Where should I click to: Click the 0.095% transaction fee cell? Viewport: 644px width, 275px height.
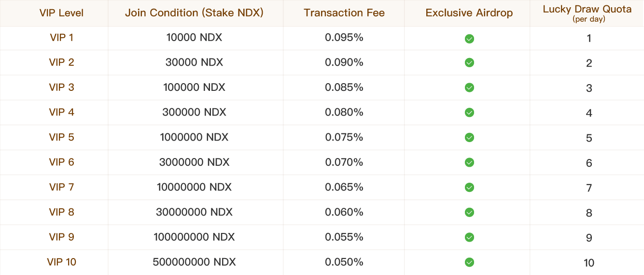pos(344,38)
